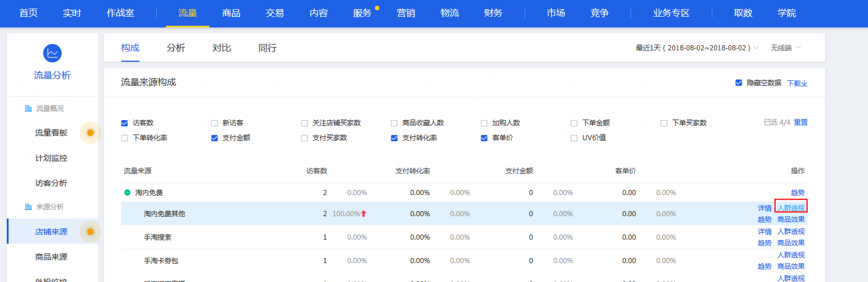Image resolution: width=868 pixels, height=282 pixels.
Task: Click the orange dot next to 店铺来源
Action: pos(90,232)
